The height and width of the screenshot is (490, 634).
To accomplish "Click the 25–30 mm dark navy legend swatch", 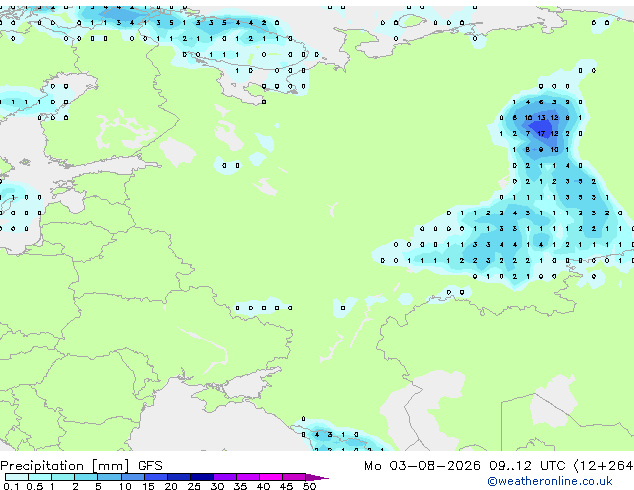I will click(x=201, y=477).
